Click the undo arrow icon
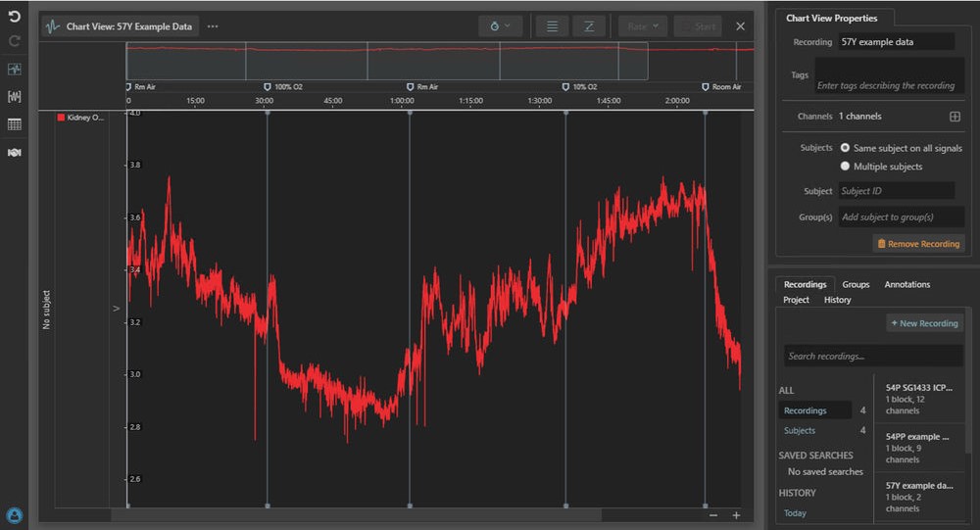 [x=14, y=17]
